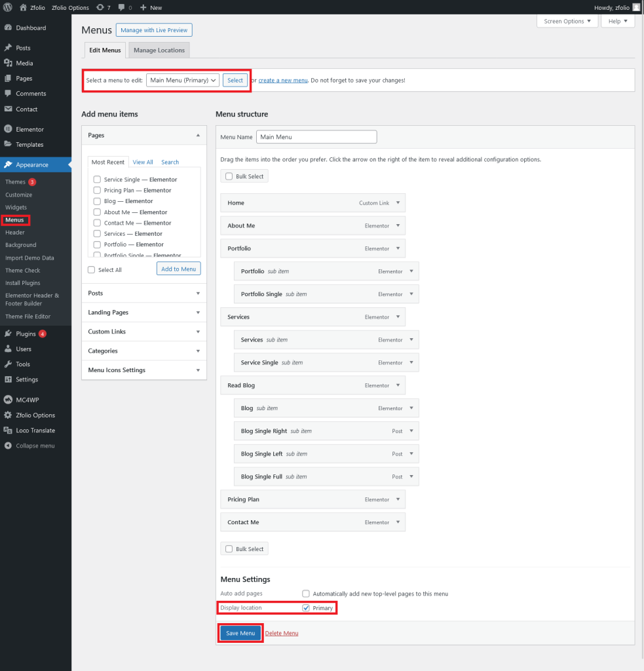The image size is (644, 671).
Task: Click inside the Menu Name field
Action: coord(316,136)
